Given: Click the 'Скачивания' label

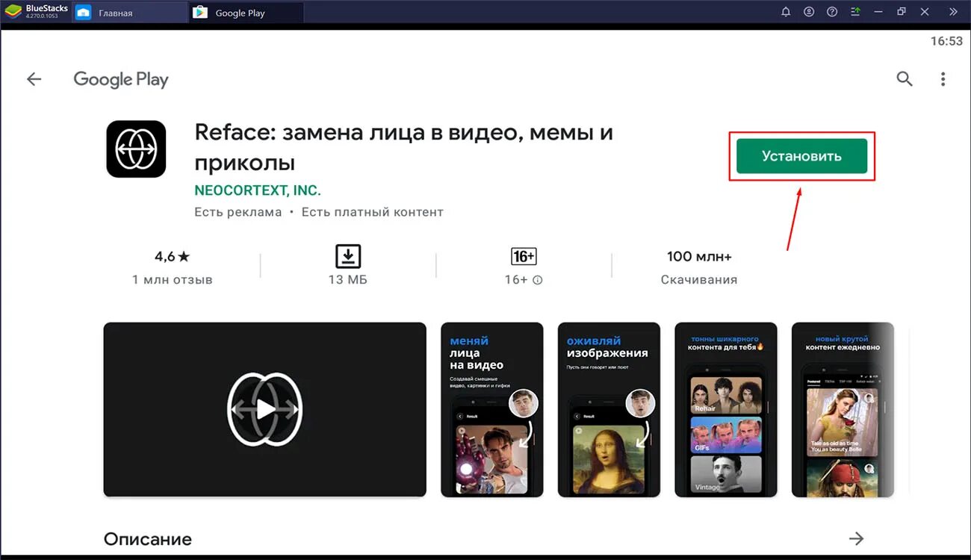Looking at the screenshot, I should [699, 280].
